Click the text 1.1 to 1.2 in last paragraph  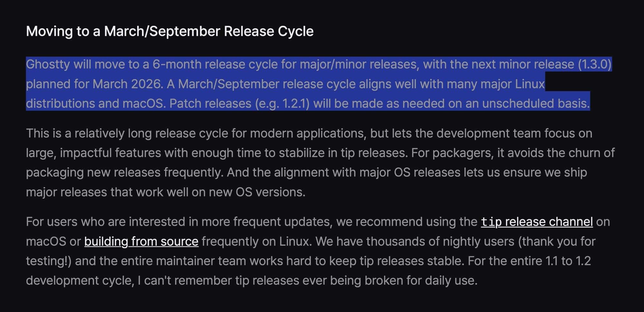tap(568, 261)
